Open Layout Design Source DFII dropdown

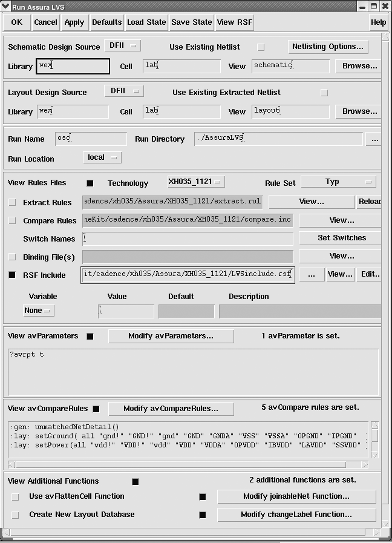click(x=124, y=91)
